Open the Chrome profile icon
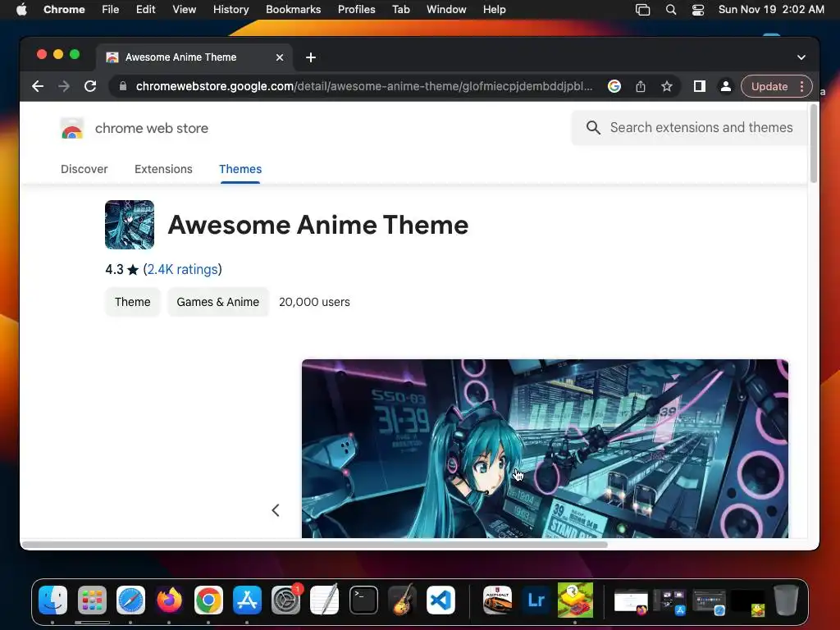Viewport: 840px width, 630px height. tap(725, 86)
